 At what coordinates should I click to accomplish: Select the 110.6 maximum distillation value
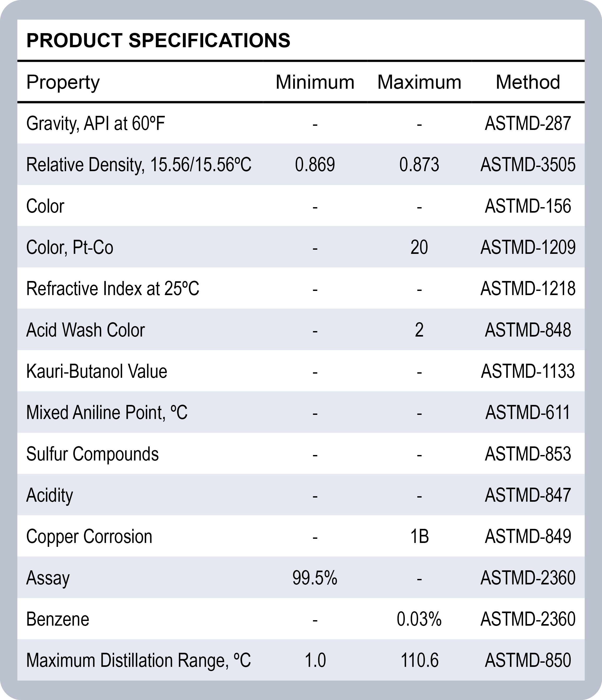419,660
